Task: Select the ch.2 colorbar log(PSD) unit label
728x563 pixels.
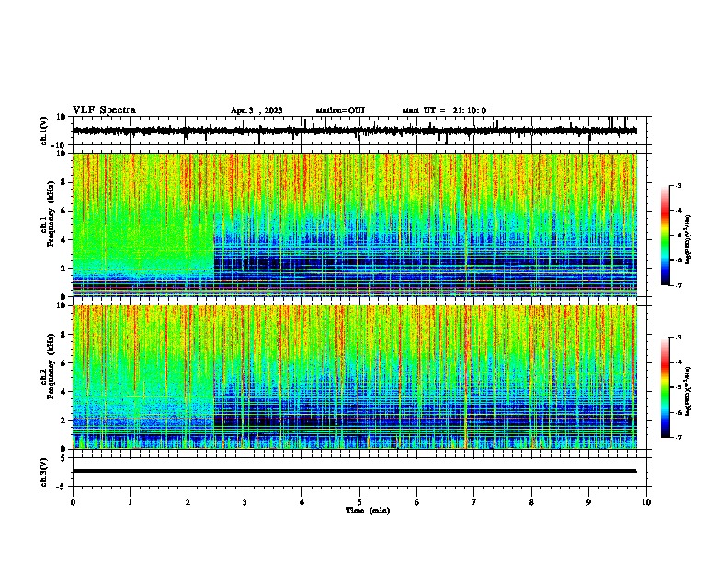Action: tap(688, 391)
